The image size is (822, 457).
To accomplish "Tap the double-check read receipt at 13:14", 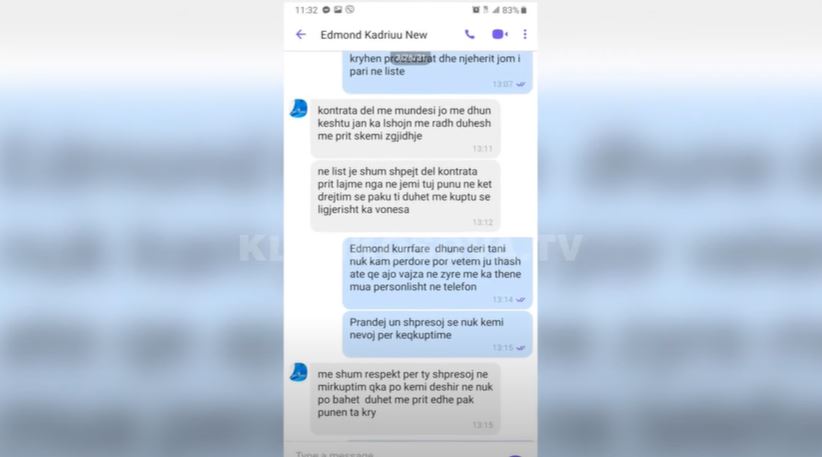I will tap(521, 300).
